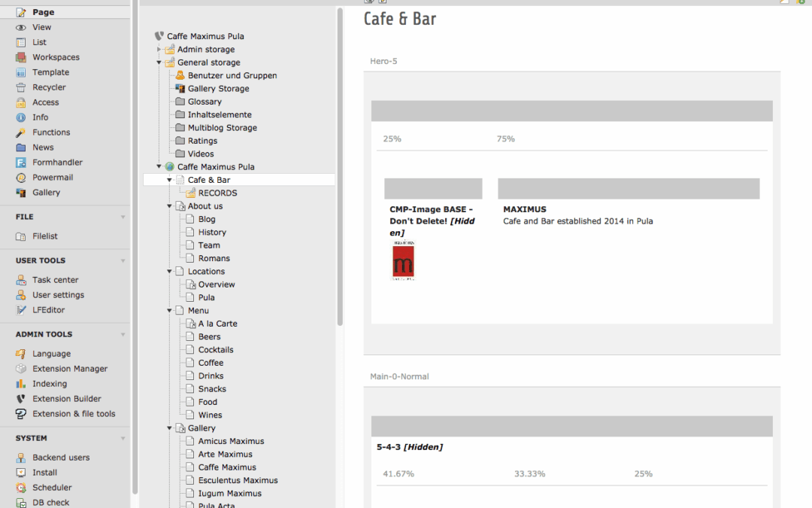This screenshot has height=508, width=812.
Task: Click the red 'm' logo image thumbnail
Action: click(404, 260)
